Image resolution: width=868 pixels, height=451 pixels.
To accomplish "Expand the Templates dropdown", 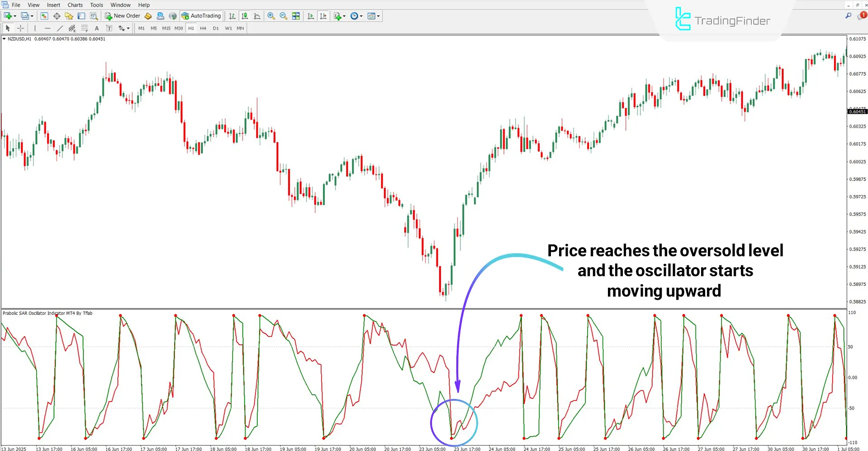I will [x=378, y=16].
